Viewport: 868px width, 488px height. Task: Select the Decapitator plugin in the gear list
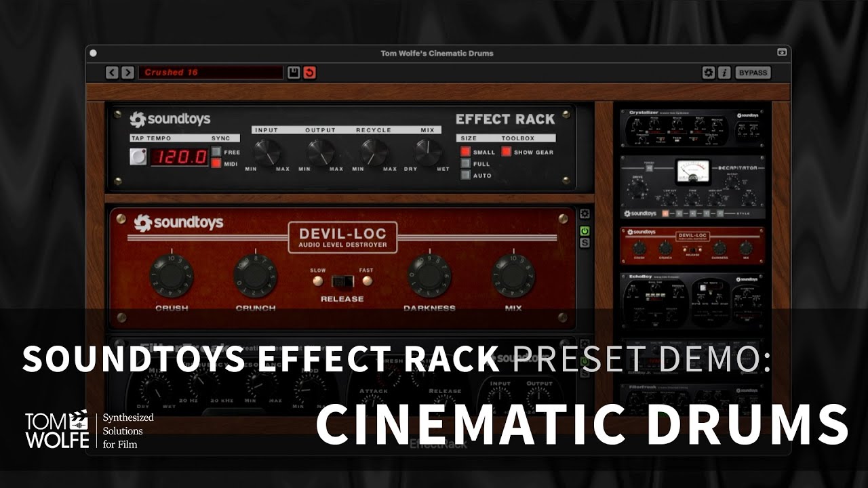pos(692,188)
